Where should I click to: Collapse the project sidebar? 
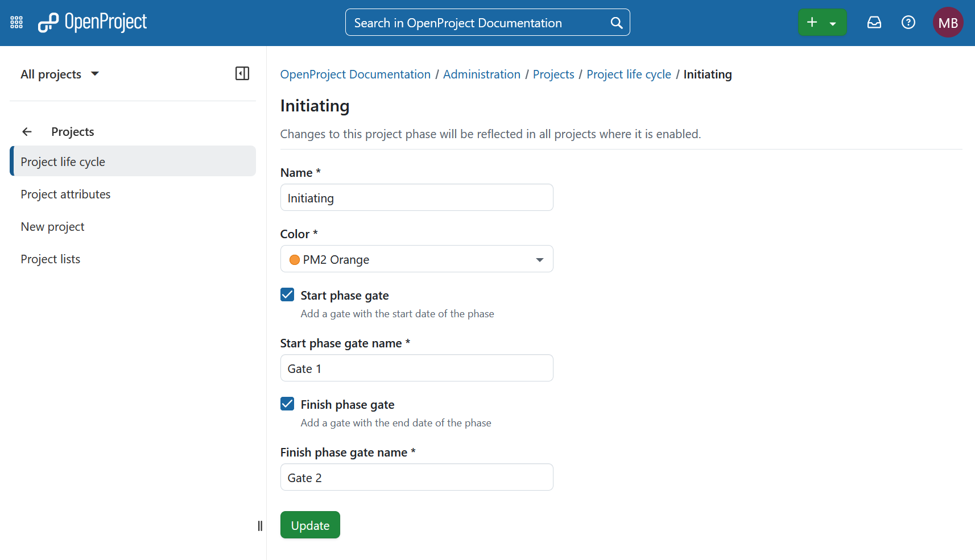pos(242,73)
